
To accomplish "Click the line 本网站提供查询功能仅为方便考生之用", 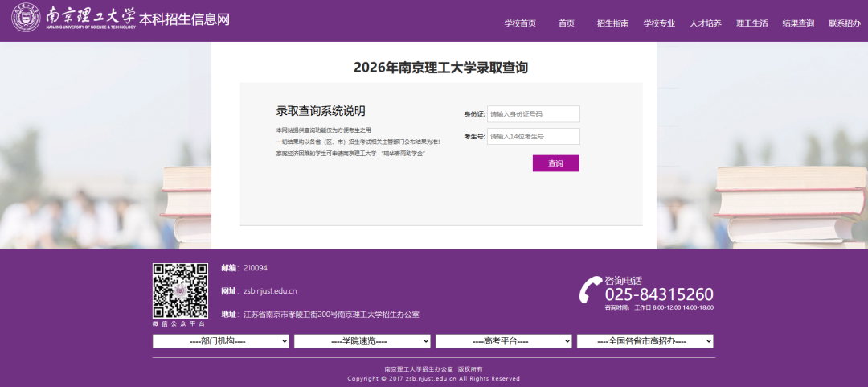I will pyautogui.click(x=323, y=130).
